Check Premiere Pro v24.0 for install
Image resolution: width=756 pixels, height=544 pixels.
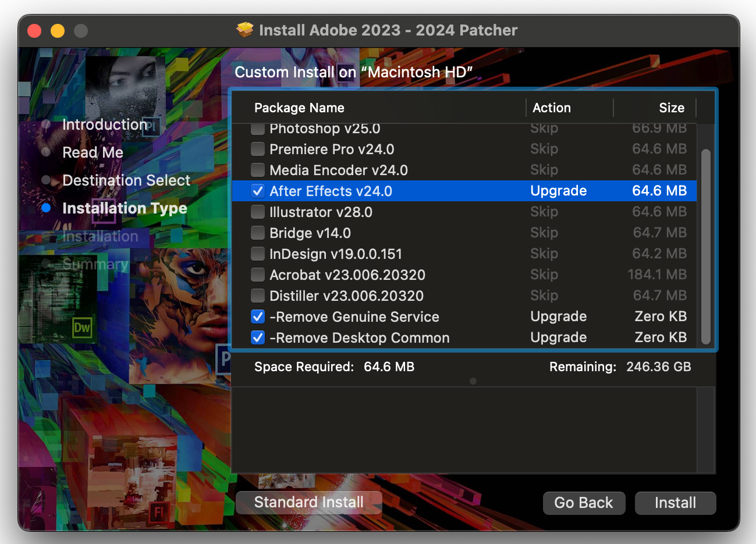pyautogui.click(x=257, y=149)
